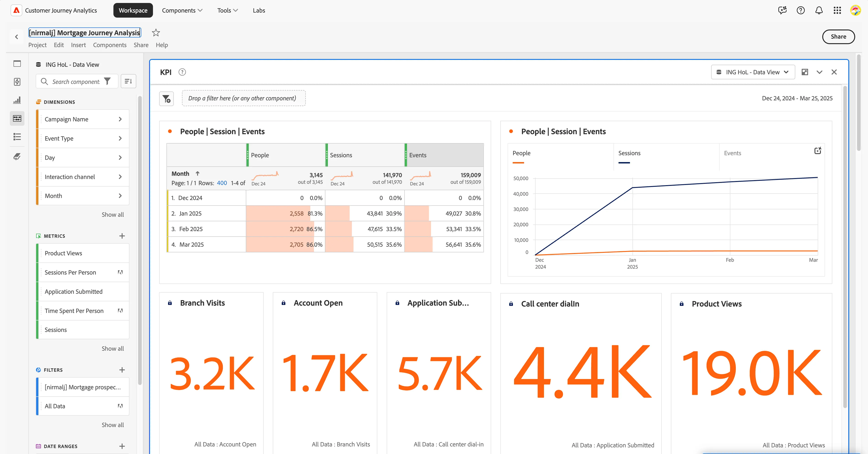Click the filter funnel in component search

107,82
